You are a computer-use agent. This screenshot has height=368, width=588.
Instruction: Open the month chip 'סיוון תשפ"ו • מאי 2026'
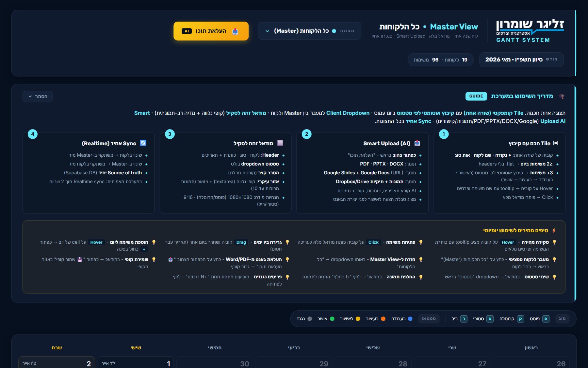521,60
